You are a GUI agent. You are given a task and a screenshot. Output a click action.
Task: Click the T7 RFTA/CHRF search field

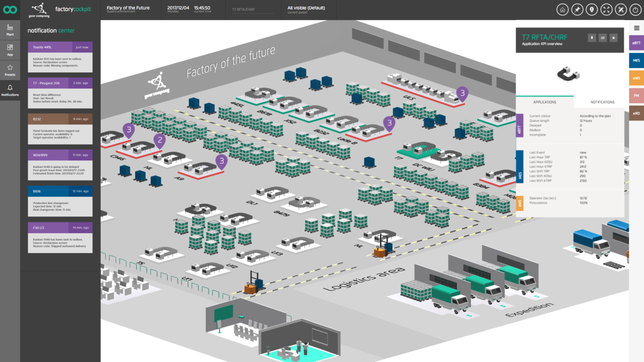[x=253, y=10]
